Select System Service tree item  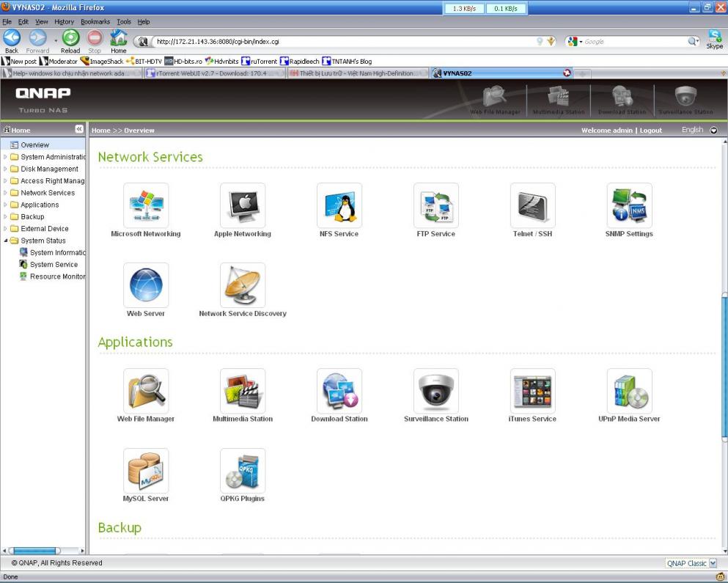point(48,265)
